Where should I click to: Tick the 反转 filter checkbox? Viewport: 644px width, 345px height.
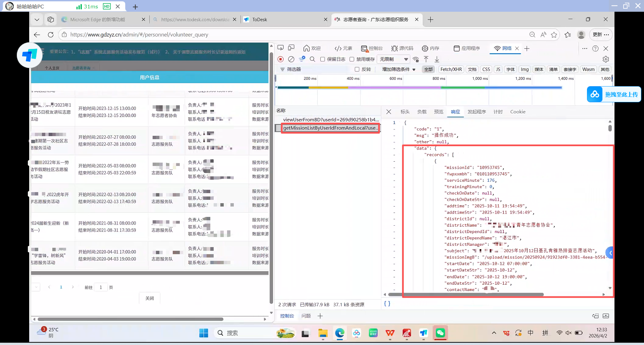357,69
